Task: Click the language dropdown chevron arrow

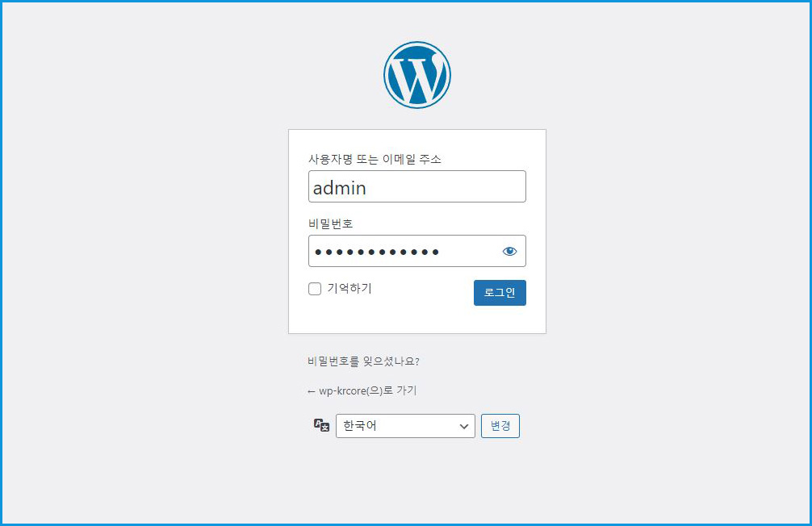Action: click(463, 427)
